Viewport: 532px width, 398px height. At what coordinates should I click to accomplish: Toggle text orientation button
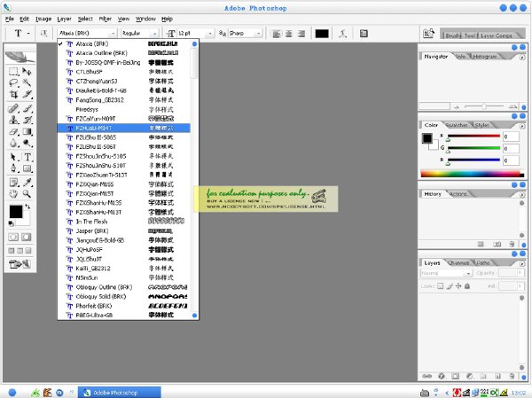pyautogui.click(x=43, y=34)
